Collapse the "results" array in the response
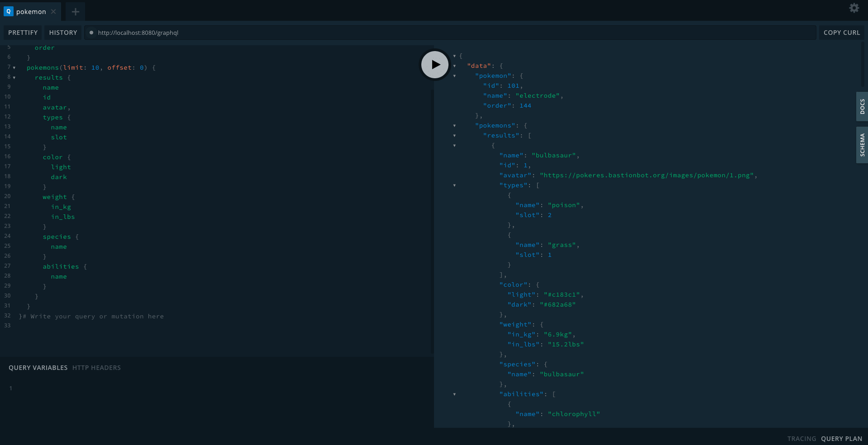This screenshot has height=445, width=868. (454, 135)
